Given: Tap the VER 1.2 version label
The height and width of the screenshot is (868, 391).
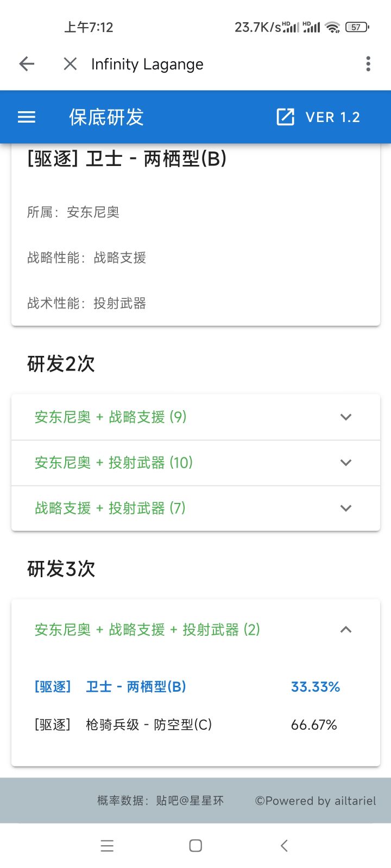Looking at the screenshot, I should (x=332, y=117).
